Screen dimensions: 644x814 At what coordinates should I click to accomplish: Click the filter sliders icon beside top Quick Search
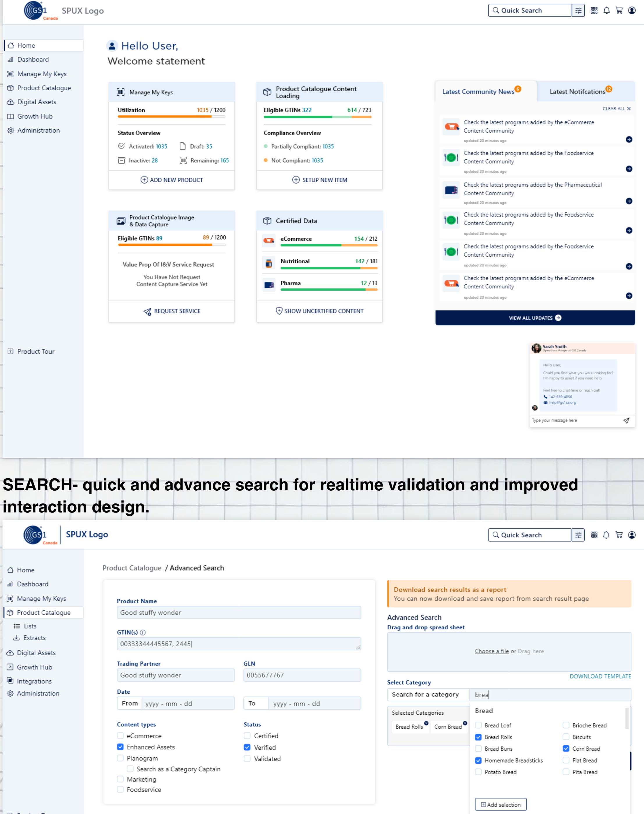(578, 10)
